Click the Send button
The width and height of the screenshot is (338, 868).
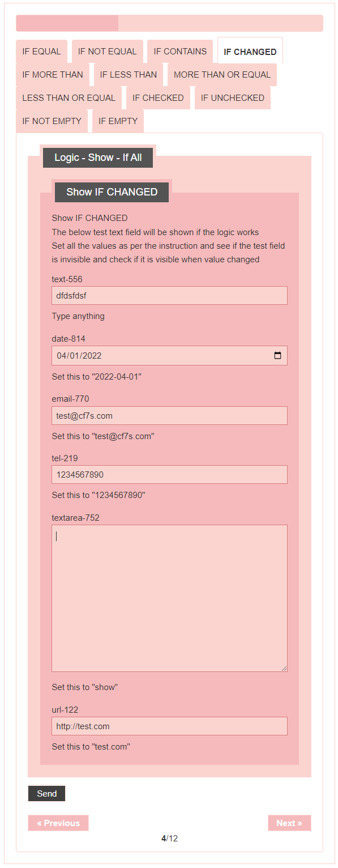coord(46,794)
